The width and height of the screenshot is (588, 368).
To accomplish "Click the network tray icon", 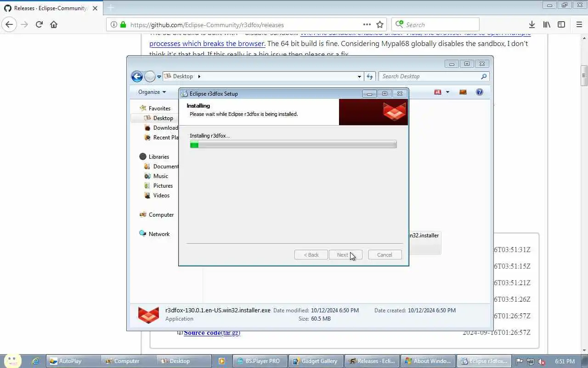I will click(x=531, y=362).
